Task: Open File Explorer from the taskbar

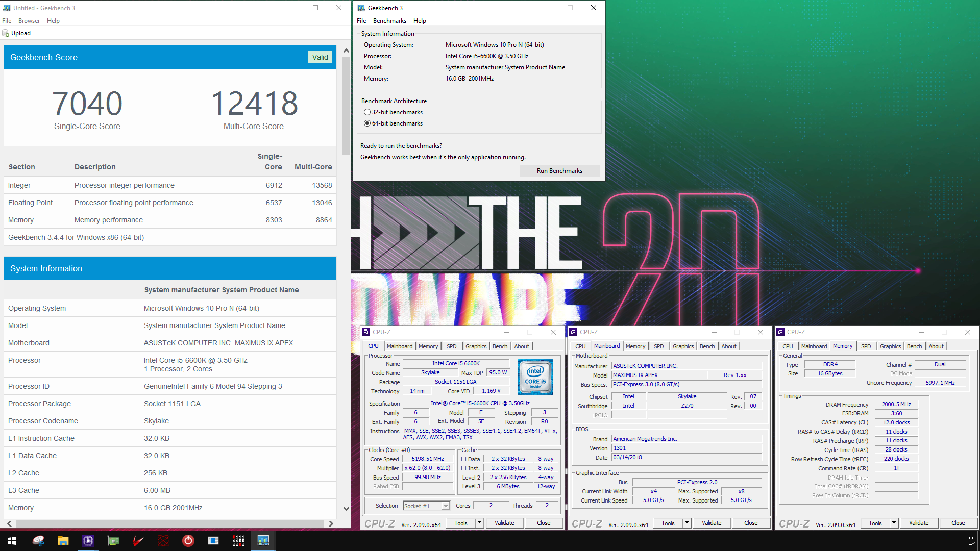Action: (x=63, y=541)
